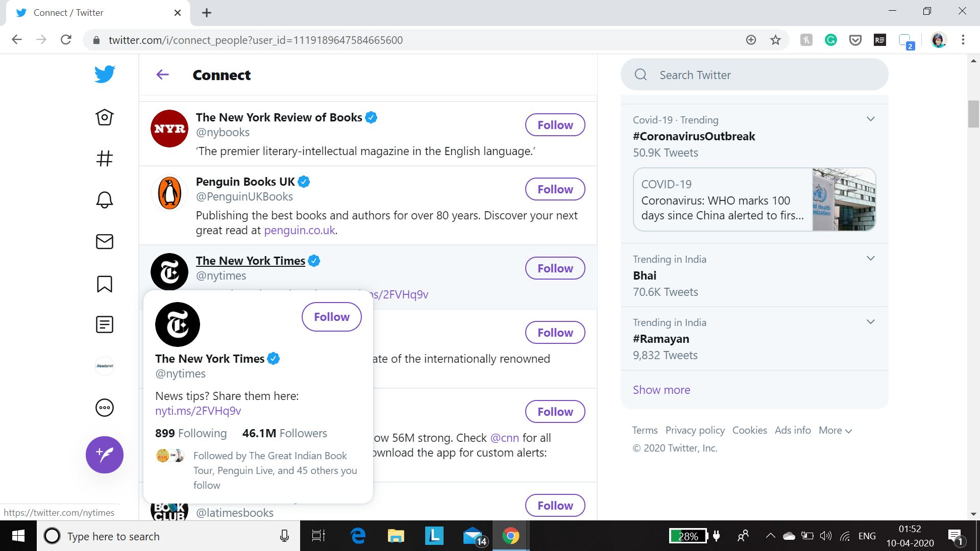Viewport: 980px width, 551px height.
Task: Open Messages envelope icon
Action: coord(104,241)
